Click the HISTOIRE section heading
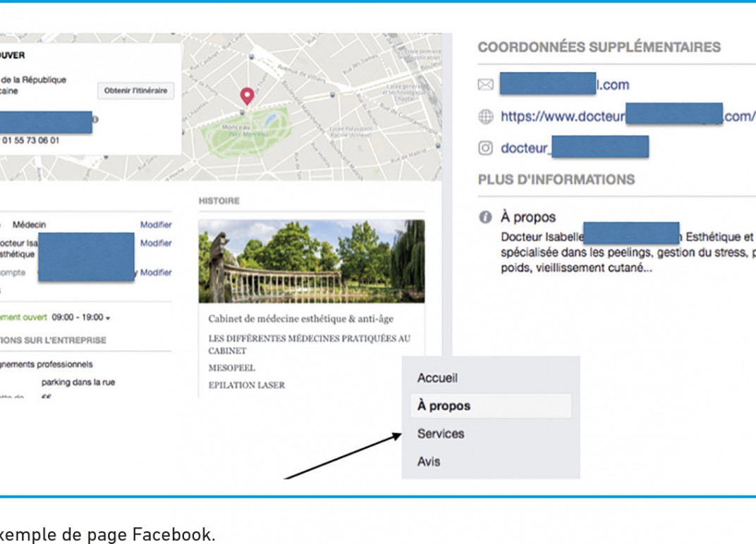 click(219, 201)
